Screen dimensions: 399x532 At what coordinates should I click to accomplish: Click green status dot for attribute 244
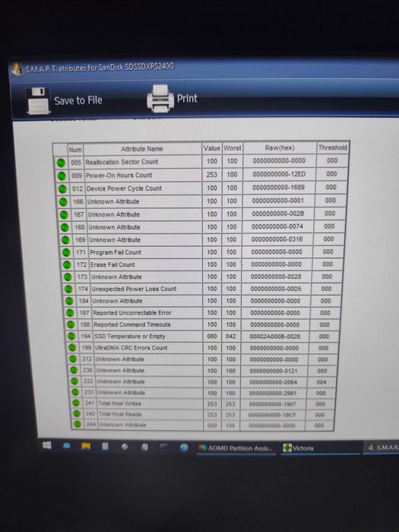[x=78, y=424]
